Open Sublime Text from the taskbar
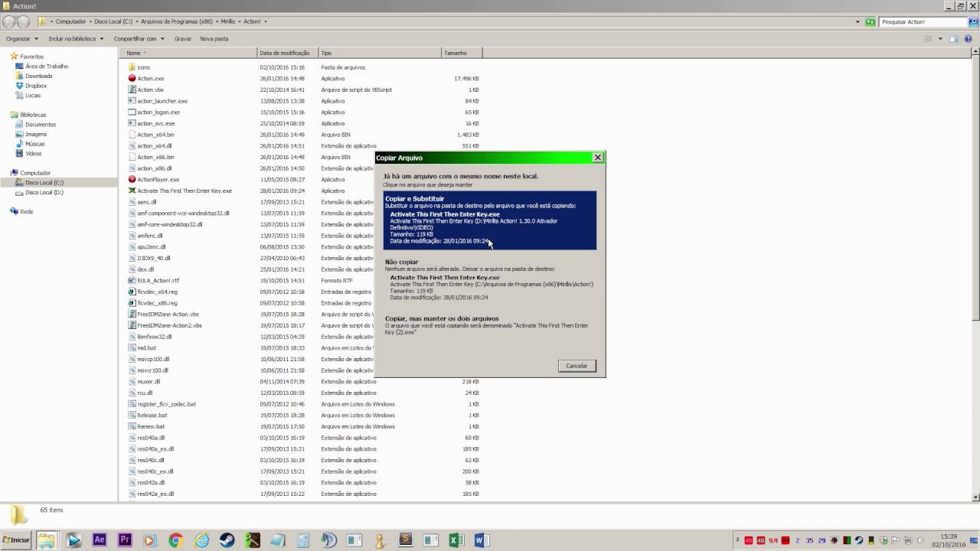 coord(405,540)
